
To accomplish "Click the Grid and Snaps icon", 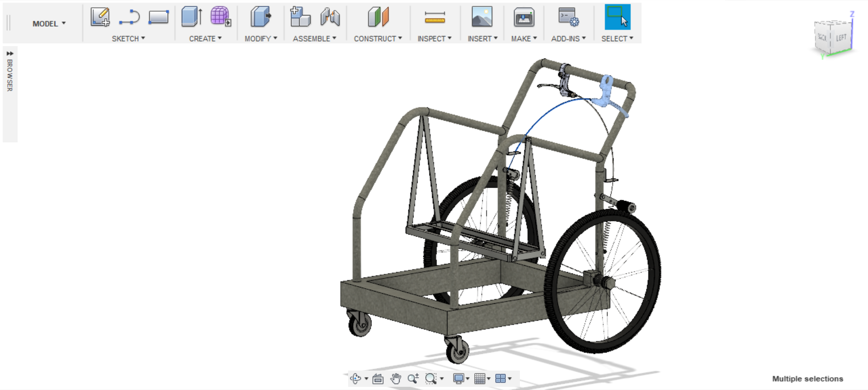I will coord(480,379).
